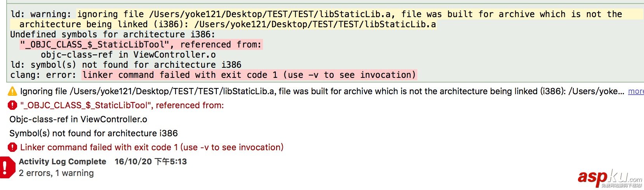
Task: Click the '2 errors, 1 warning' summary text
Action: (56, 173)
